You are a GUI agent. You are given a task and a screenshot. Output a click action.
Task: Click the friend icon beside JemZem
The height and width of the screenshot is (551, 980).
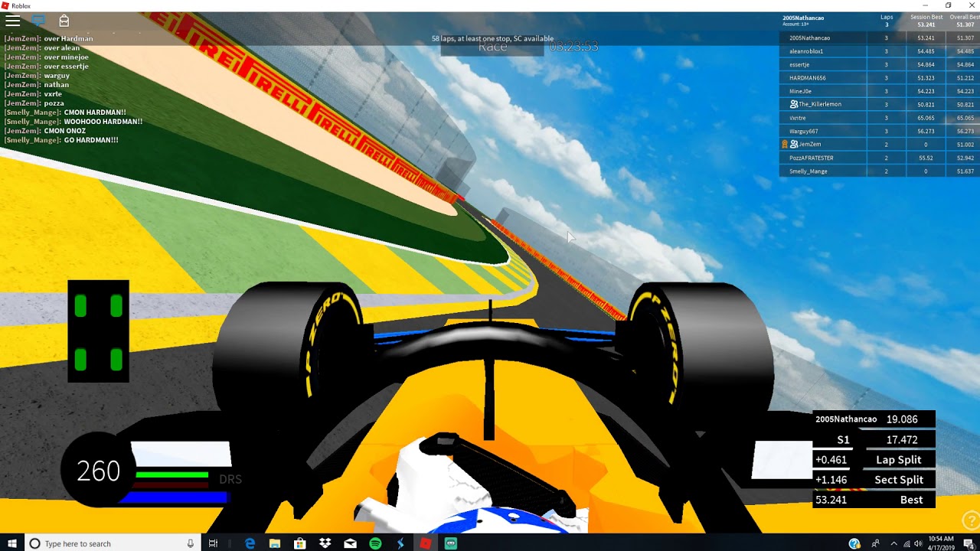[x=794, y=144]
